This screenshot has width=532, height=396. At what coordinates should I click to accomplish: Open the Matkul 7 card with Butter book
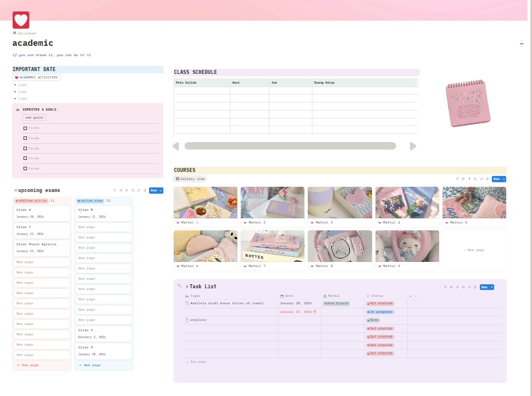[272, 250]
